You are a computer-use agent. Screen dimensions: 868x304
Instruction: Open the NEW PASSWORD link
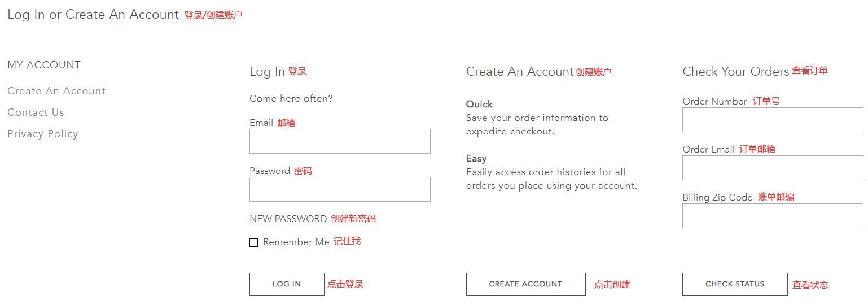[288, 219]
